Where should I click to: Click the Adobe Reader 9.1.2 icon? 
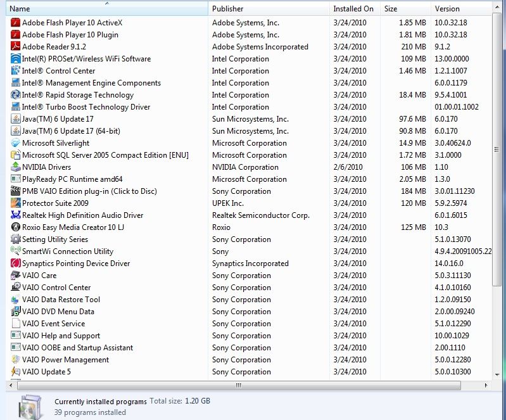click(15, 46)
